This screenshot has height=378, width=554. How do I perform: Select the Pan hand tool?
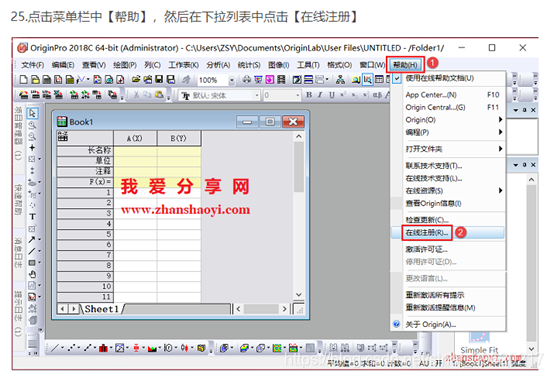[32, 274]
